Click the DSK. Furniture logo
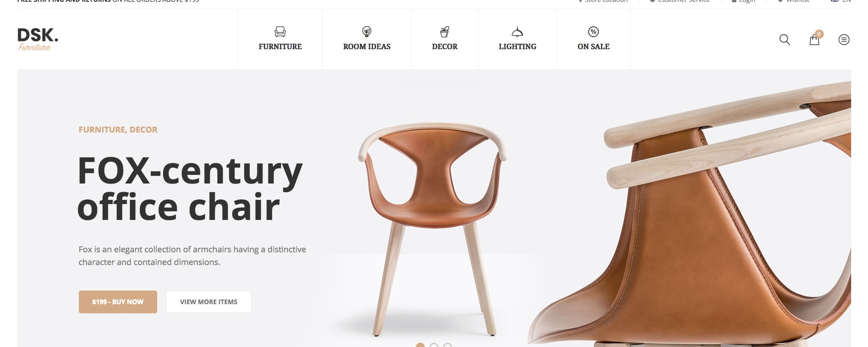The image size is (868, 347). pyautogui.click(x=38, y=39)
